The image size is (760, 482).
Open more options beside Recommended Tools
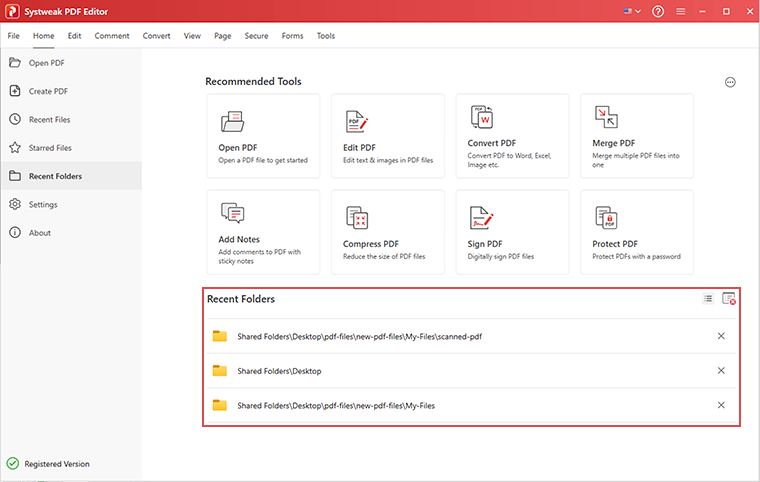(730, 82)
